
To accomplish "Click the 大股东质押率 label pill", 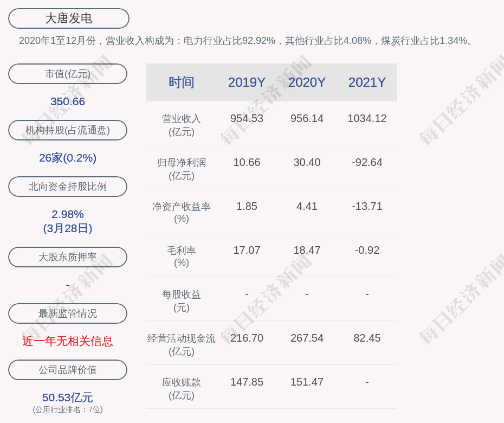I will click(68, 257).
